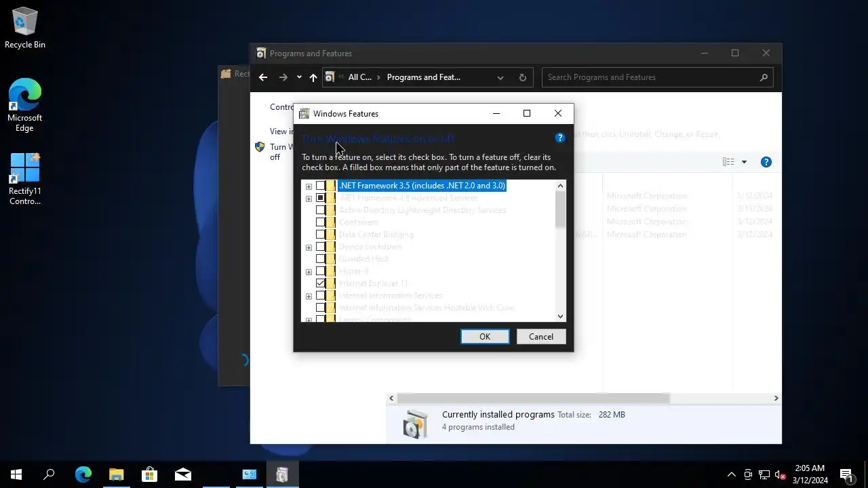
Task: Click the horizontal scrollbar thumb in programs list
Action: point(534,399)
